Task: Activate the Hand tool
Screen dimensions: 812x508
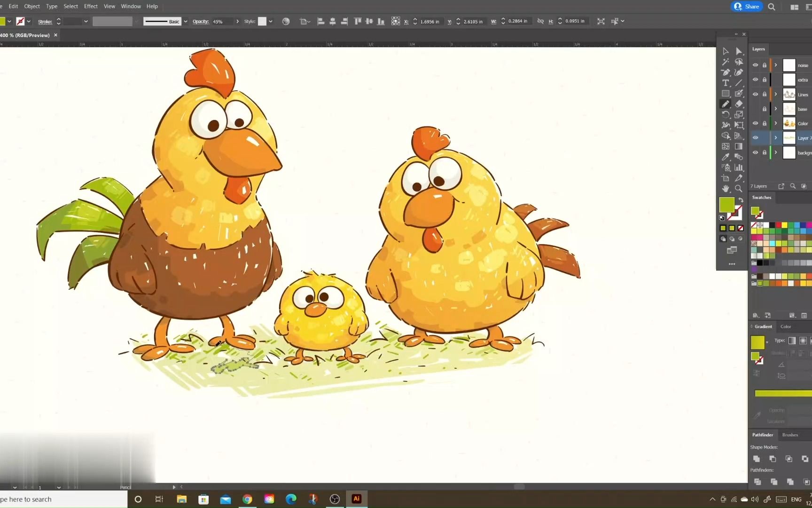Action: click(x=726, y=189)
